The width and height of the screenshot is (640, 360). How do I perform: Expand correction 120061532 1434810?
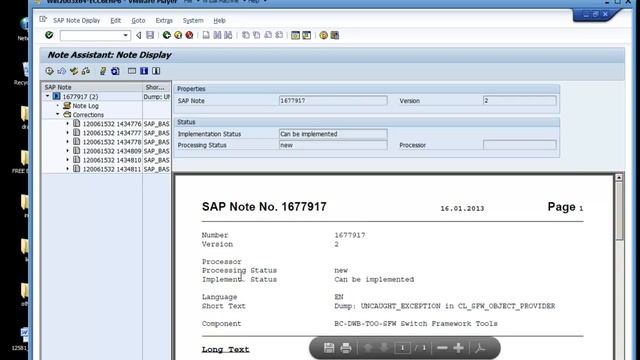68,160
